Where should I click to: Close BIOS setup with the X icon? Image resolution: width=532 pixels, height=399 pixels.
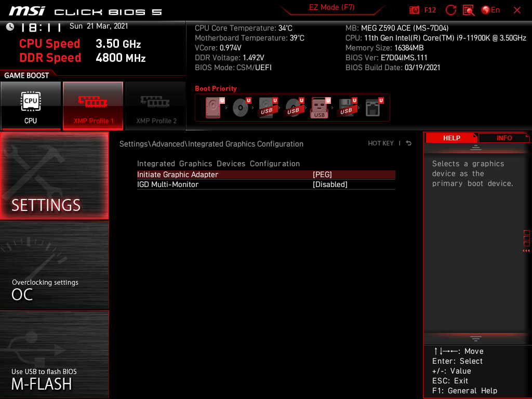click(x=517, y=10)
